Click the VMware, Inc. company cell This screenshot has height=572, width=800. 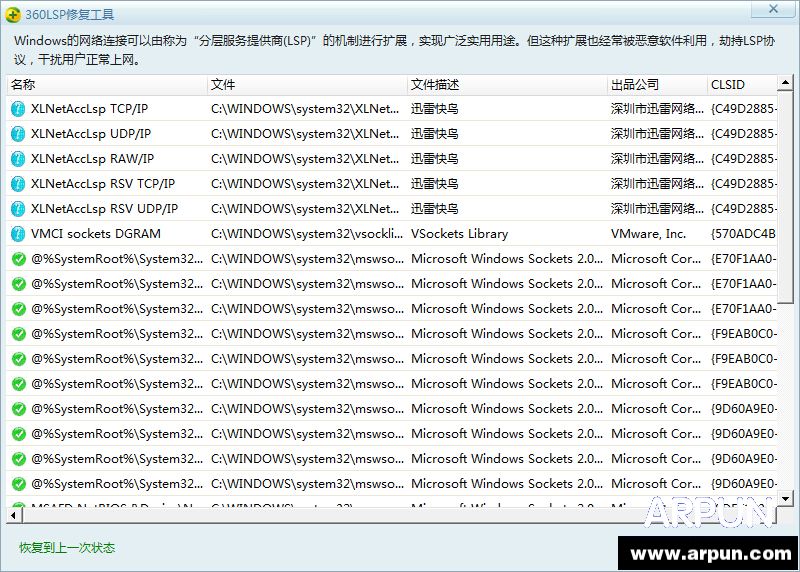[x=648, y=234]
